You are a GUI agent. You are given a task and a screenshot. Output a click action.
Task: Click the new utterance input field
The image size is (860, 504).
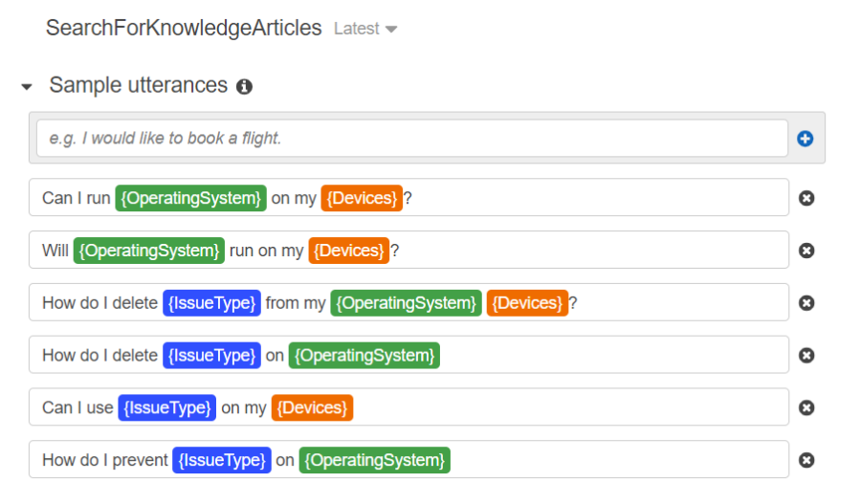[411, 139]
